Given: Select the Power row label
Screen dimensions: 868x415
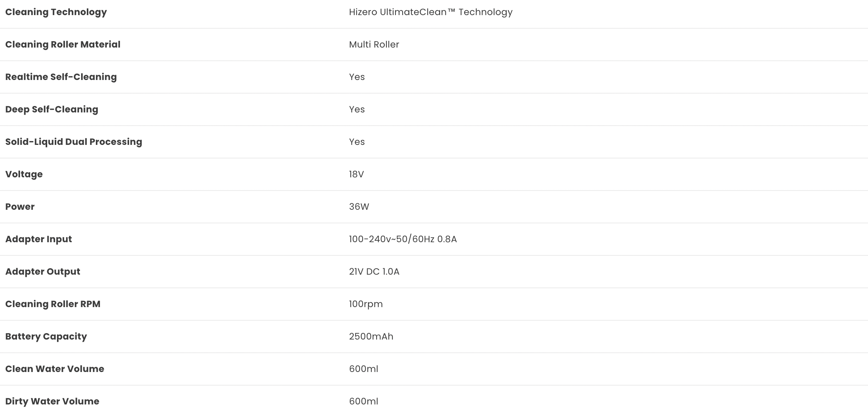Looking at the screenshot, I should 20,207.
